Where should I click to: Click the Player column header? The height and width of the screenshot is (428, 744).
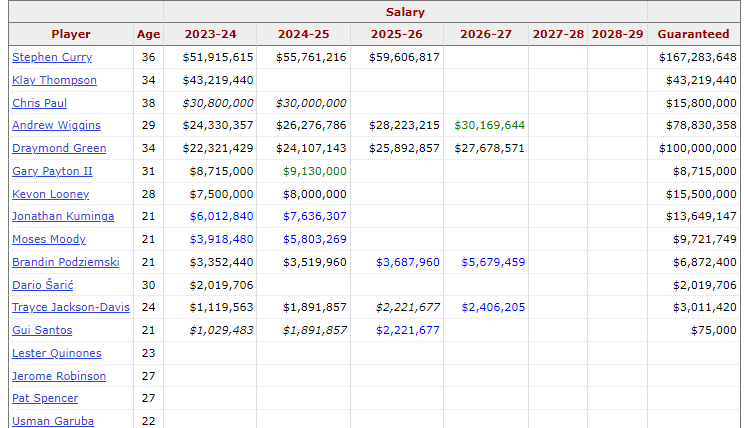71,34
